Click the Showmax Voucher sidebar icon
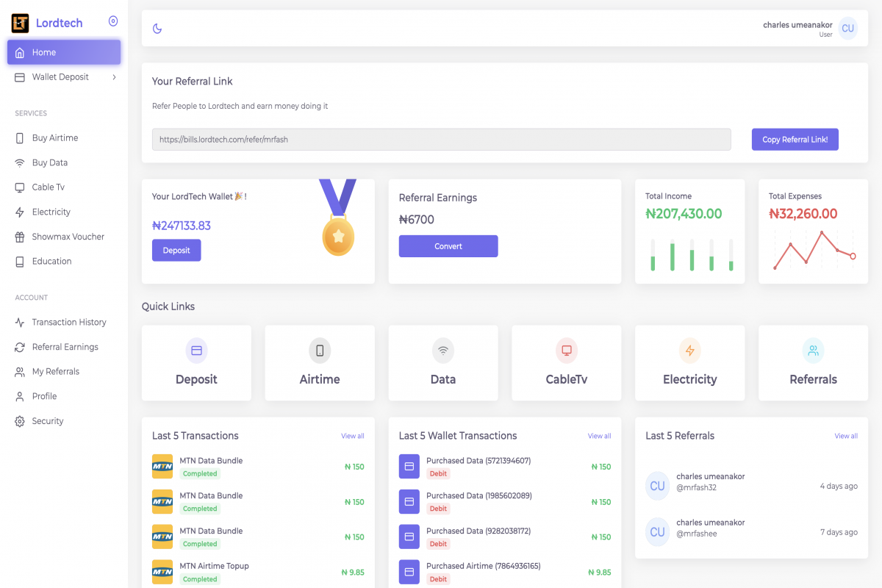The width and height of the screenshot is (882, 588). (18, 237)
